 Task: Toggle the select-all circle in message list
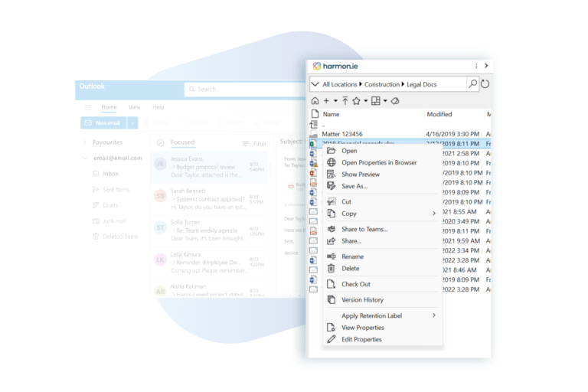(x=160, y=143)
